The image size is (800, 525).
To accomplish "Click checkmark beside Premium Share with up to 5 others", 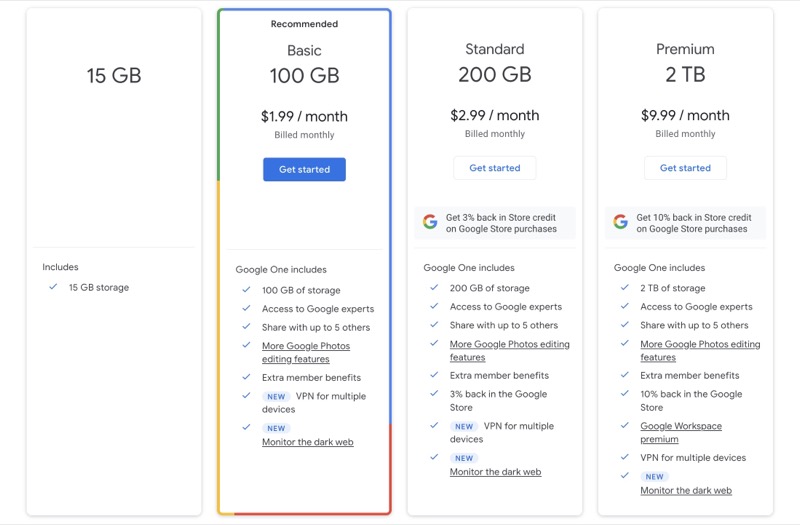I will [624, 324].
